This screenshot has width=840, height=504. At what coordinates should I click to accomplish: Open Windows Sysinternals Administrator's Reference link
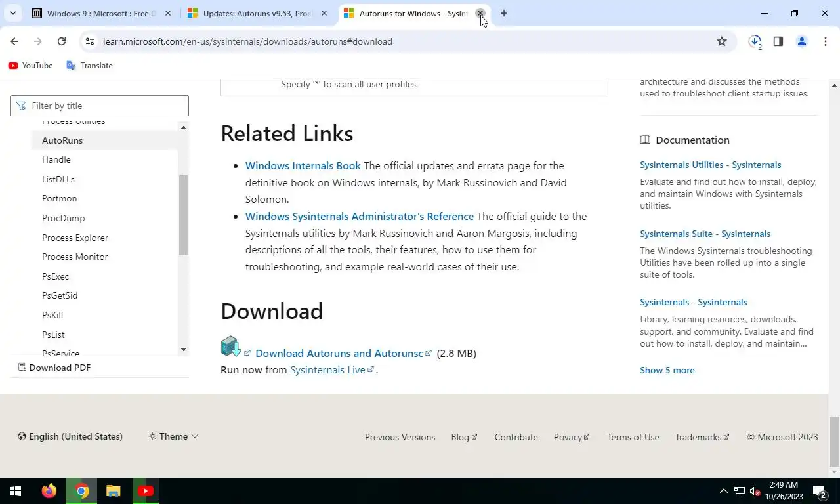pos(360,216)
